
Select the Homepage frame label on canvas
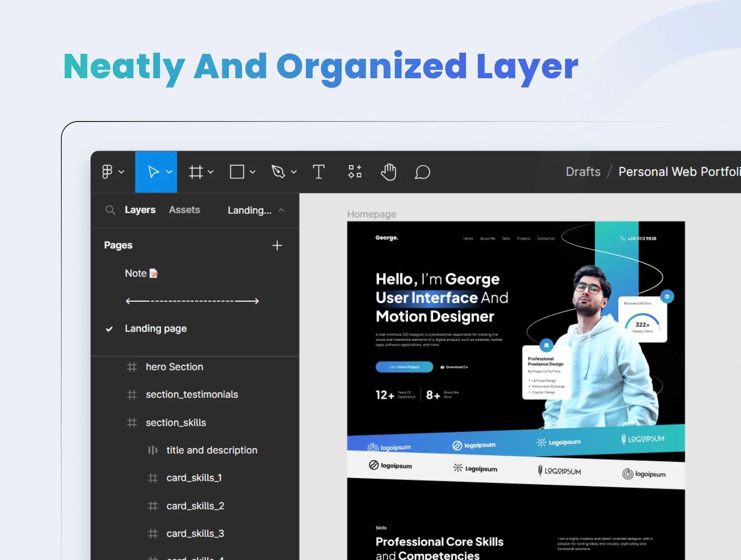pyautogui.click(x=371, y=214)
